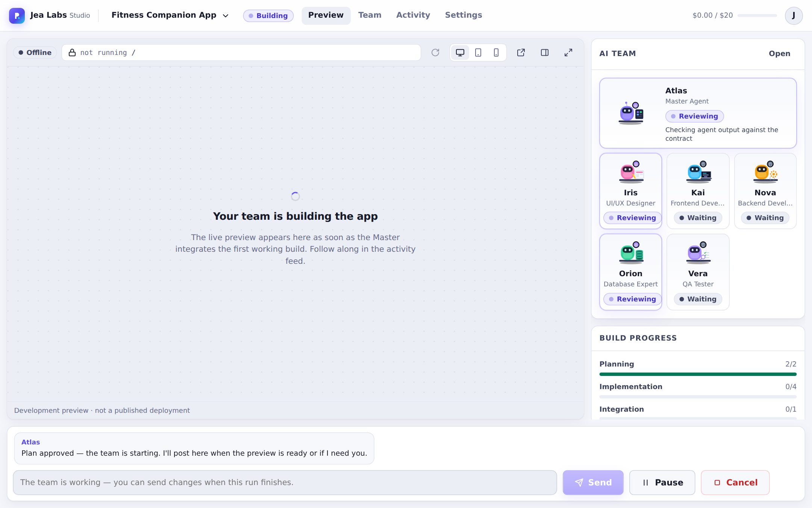Open the Team tab
The width and height of the screenshot is (812, 508).
[370, 15]
